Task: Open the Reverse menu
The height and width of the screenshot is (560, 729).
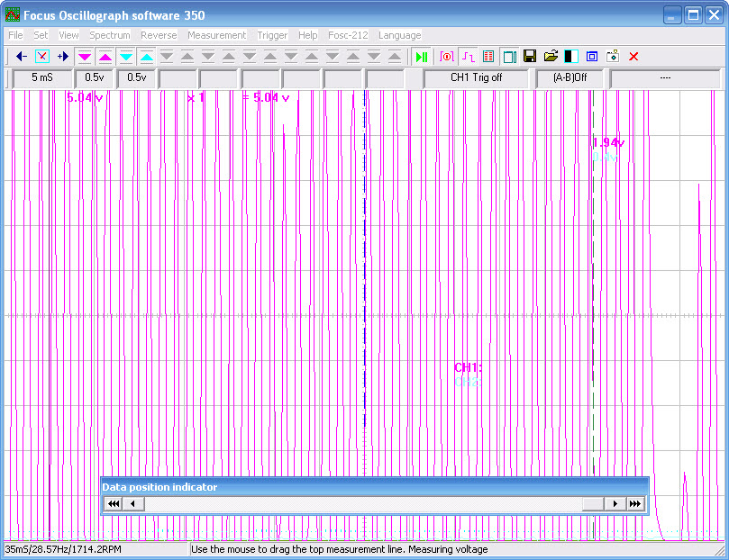Action: (x=159, y=35)
